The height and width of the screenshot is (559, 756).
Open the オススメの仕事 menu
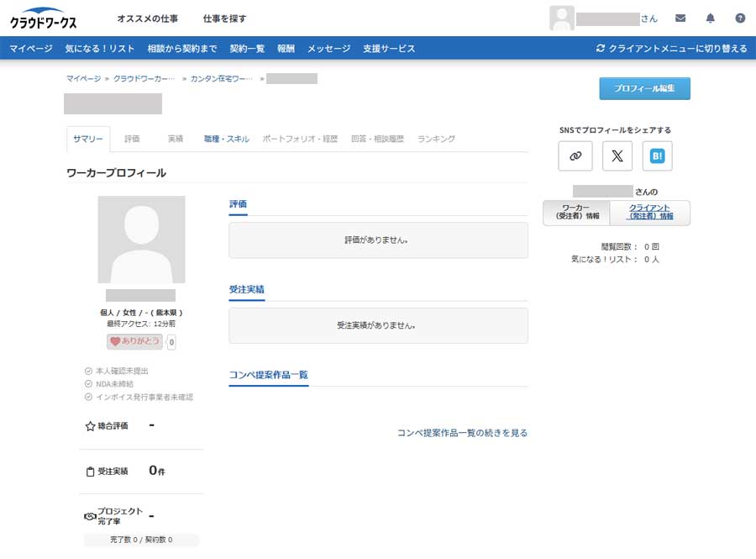tap(147, 18)
